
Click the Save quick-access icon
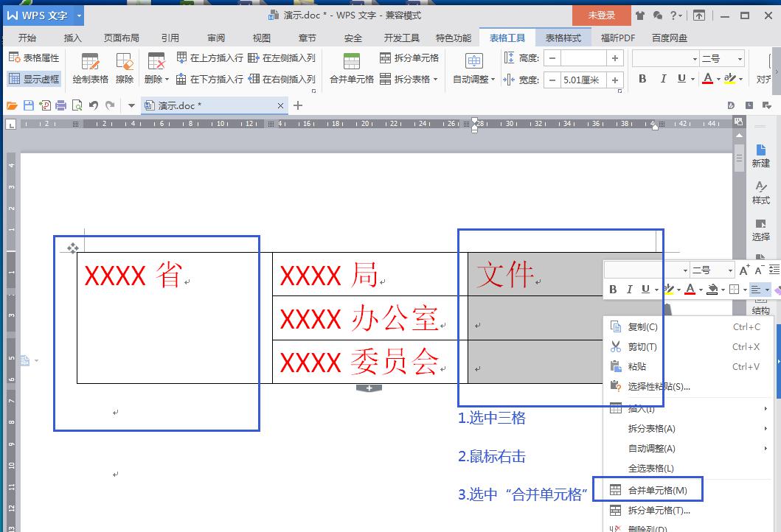click(x=28, y=105)
